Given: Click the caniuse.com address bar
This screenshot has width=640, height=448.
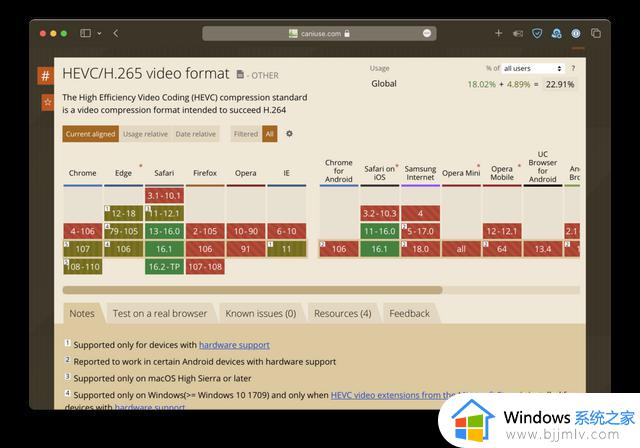Looking at the screenshot, I should (319, 33).
